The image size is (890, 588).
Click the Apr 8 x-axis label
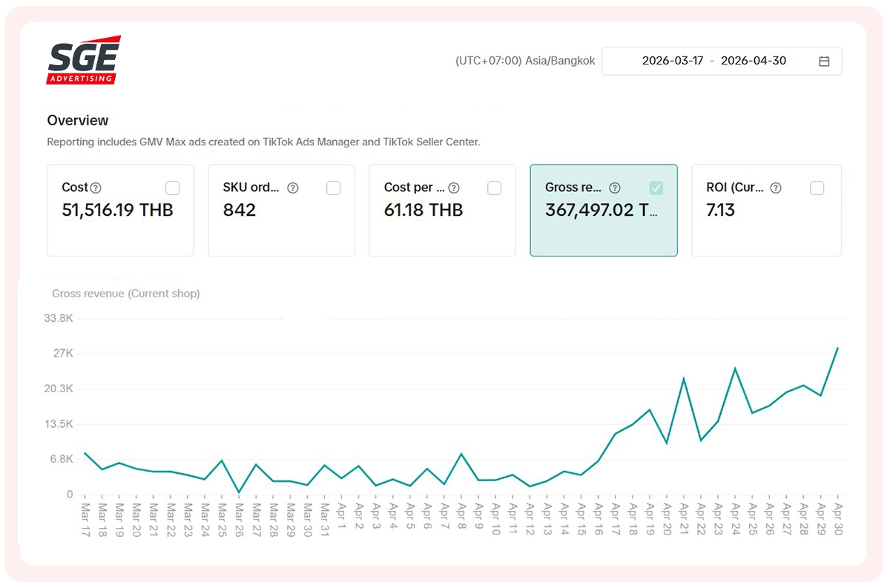(461, 517)
